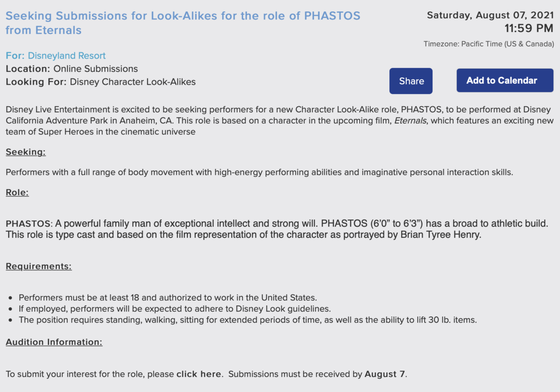Click the 'at least 18' requirement bullet
The width and height of the screenshot is (560, 392).
point(168,298)
